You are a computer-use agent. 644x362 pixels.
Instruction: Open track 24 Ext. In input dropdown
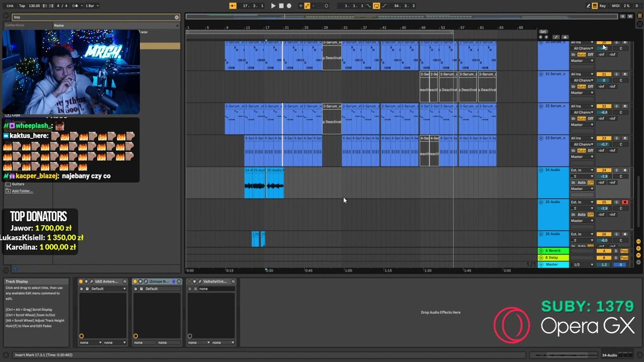[x=582, y=170]
